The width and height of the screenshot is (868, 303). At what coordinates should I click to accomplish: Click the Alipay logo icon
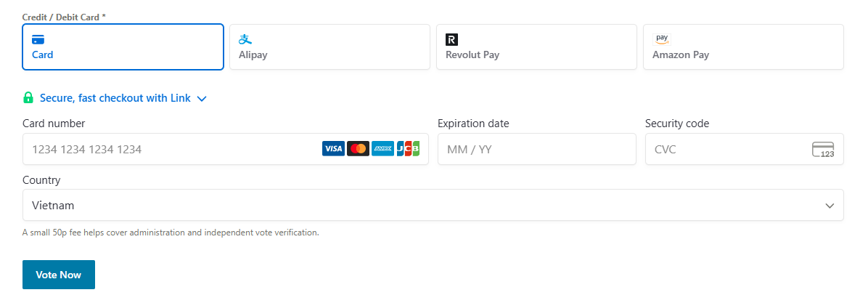pos(245,39)
